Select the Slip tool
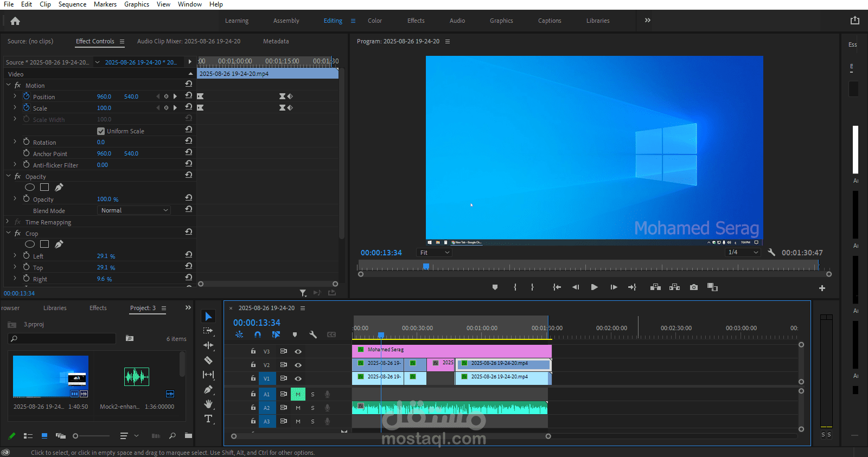The image size is (868, 457). [x=208, y=375]
